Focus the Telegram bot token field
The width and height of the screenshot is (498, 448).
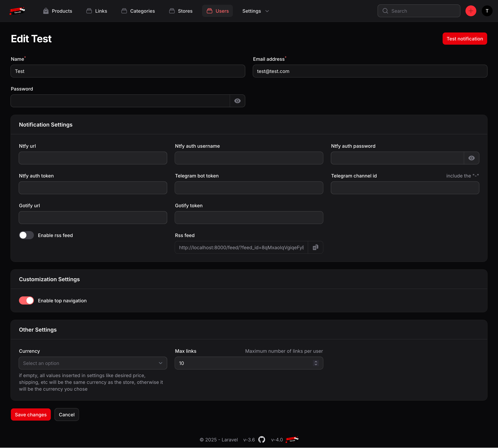click(249, 188)
